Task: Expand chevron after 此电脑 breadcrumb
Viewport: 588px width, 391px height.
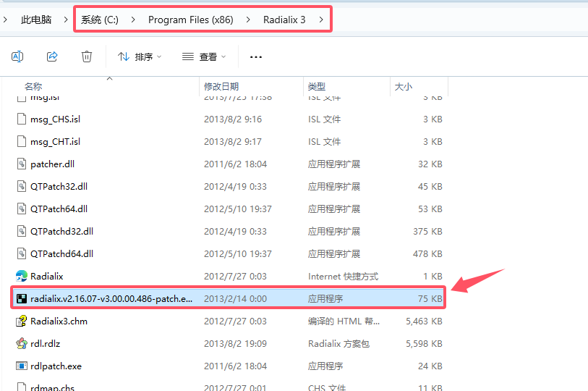Action: coord(66,19)
